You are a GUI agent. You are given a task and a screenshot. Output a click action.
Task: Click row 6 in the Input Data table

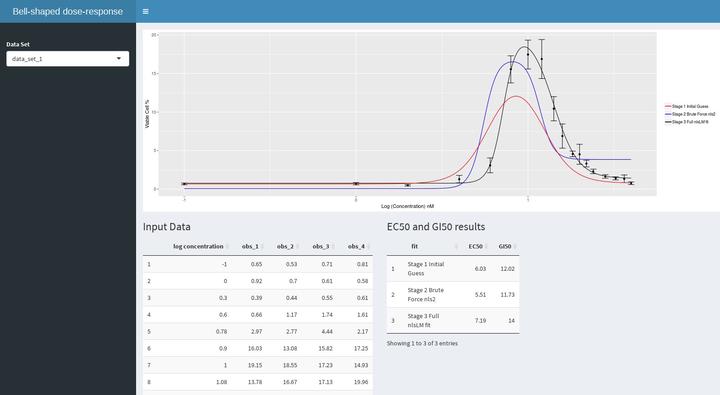[258, 348]
